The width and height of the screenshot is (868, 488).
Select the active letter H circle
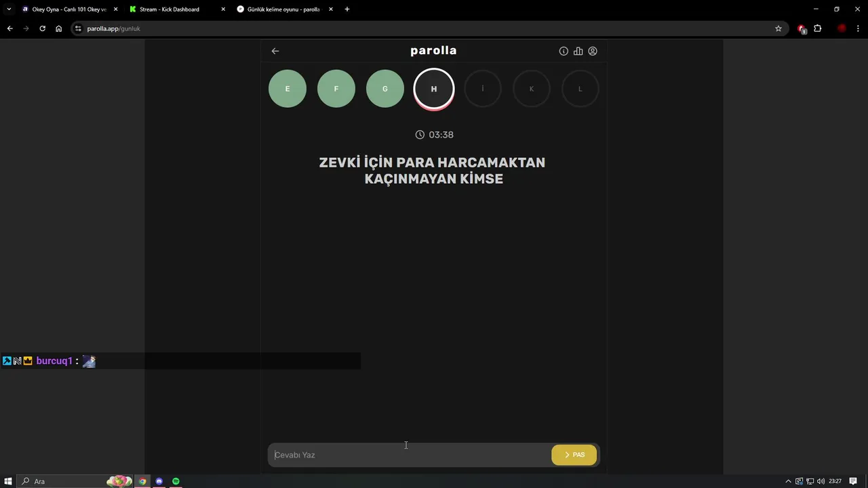tap(434, 89)
